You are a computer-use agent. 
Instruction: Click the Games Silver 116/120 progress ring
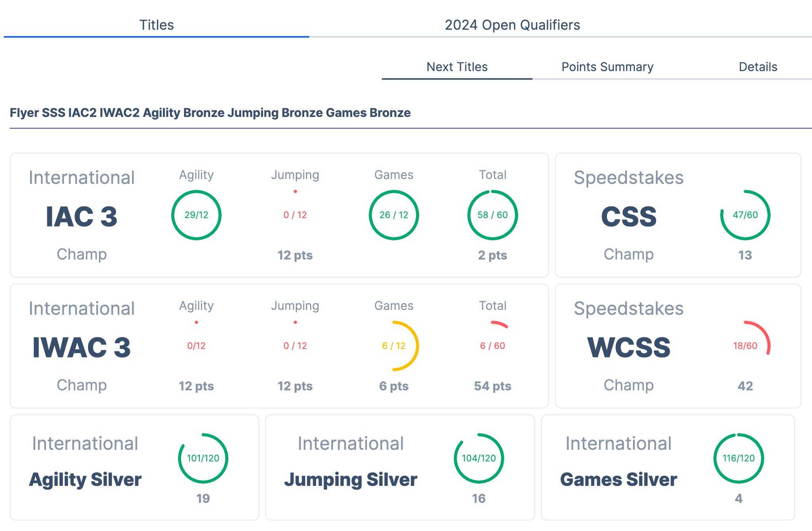738,458
